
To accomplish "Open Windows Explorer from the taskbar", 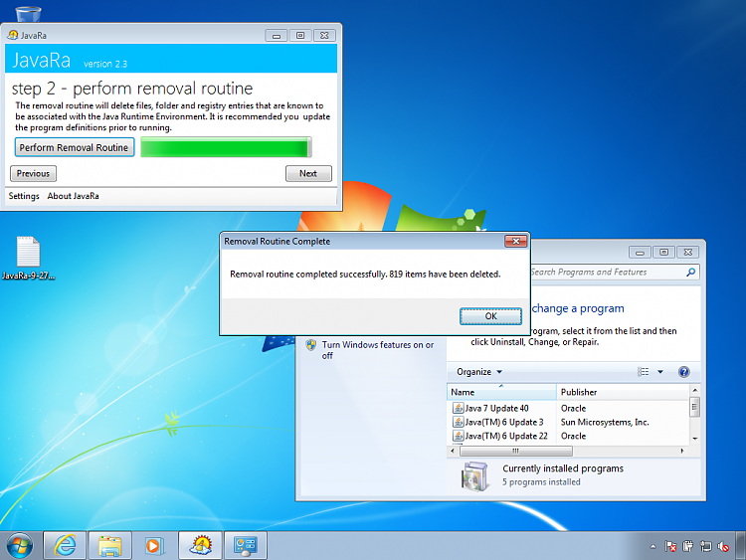I will [x=109, y=545].
